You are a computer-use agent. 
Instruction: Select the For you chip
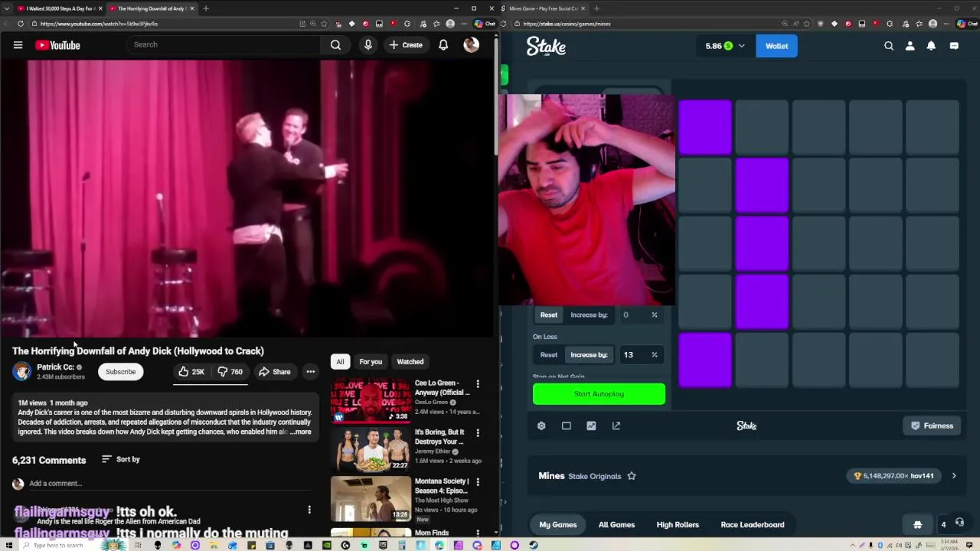(371, 362)
